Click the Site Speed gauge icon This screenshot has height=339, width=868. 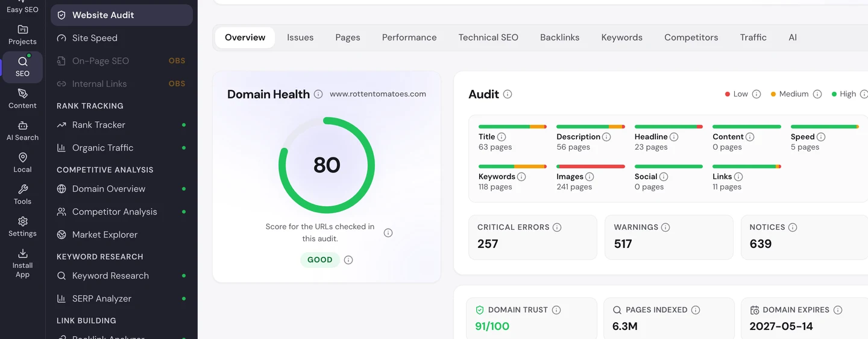(61, 38)
